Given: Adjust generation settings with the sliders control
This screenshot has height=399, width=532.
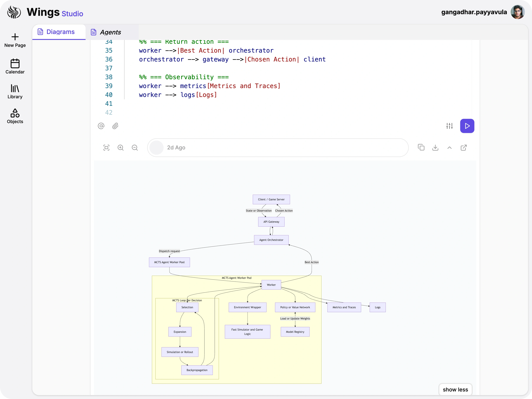Looking at the screenshot, I should 449,126.
